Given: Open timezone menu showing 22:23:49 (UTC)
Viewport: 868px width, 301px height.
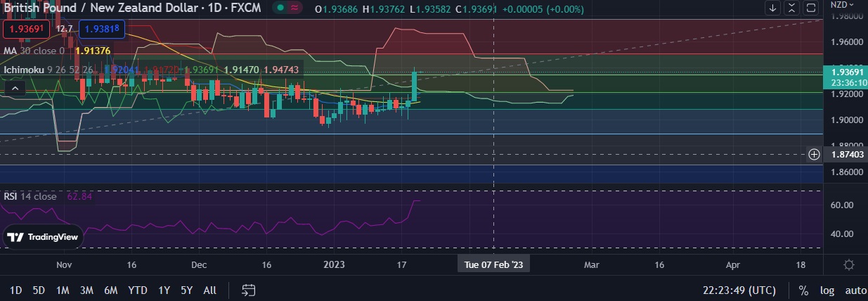Looking at the screenshot, I should click(x=739, y=290).
